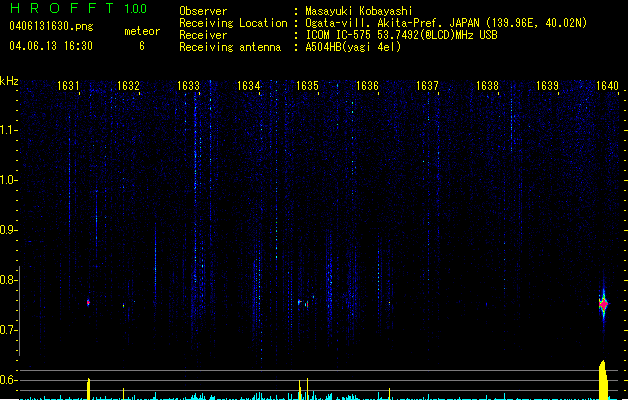The image size is (629, 400).
Task: Click the 'Observer' field label
Action: (203, 11)
